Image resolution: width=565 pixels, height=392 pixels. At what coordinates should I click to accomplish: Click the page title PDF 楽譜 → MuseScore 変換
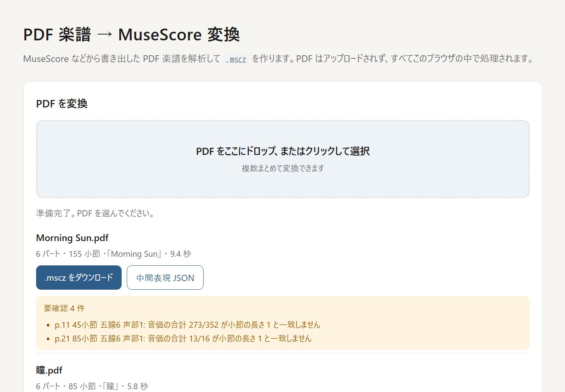point(131,34)
